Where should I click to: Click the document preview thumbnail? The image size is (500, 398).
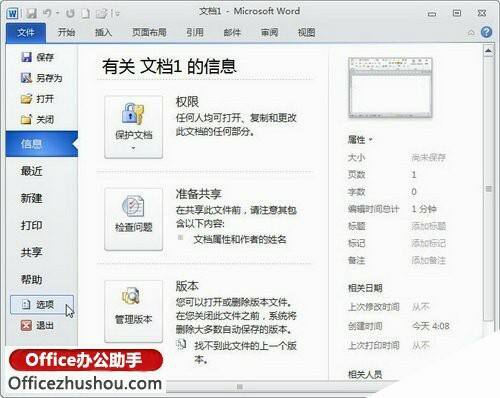point(390,88)
